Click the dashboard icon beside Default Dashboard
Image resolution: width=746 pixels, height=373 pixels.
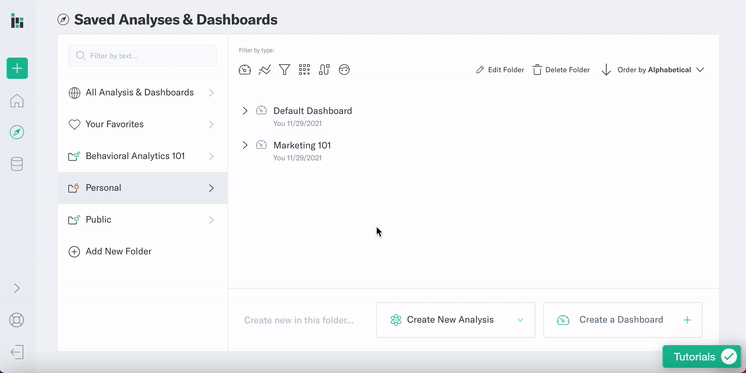[x=261, y=110]
